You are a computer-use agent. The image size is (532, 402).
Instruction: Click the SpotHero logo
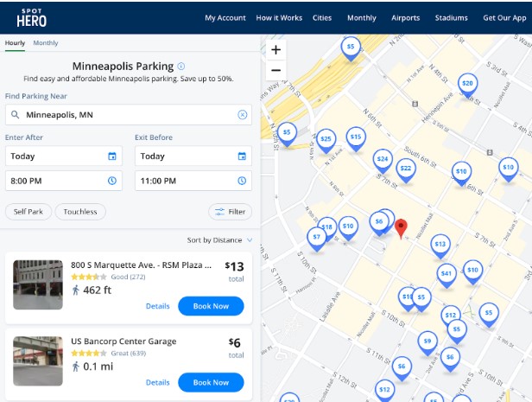(x=32, y=18)
